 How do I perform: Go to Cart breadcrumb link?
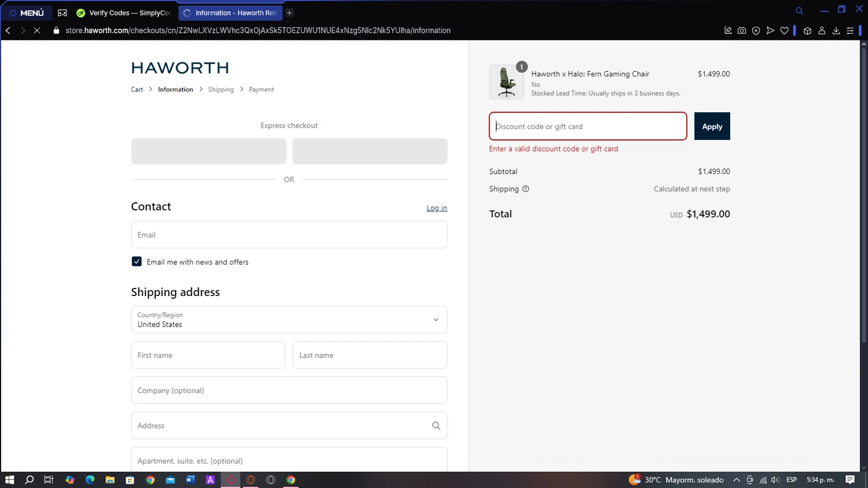[137, 90]
